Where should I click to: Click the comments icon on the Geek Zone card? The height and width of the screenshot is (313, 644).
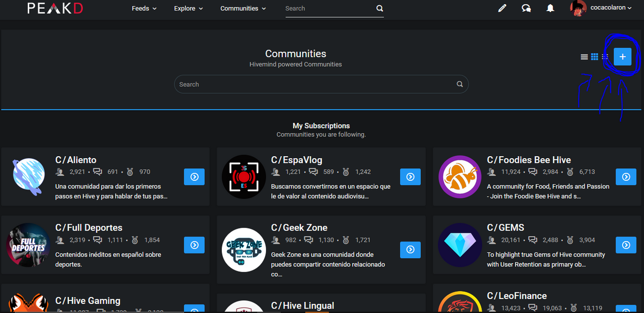click(x=308, y=240)
